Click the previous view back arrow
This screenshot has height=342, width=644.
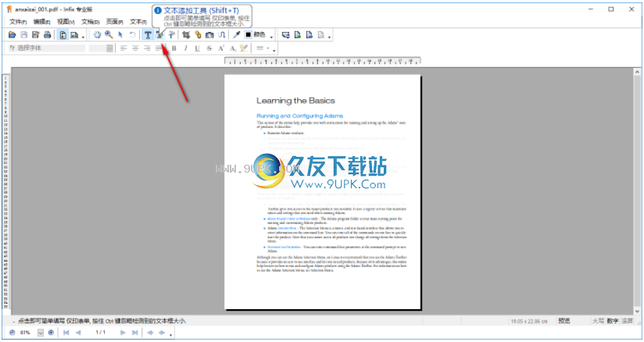pos(150,333)
